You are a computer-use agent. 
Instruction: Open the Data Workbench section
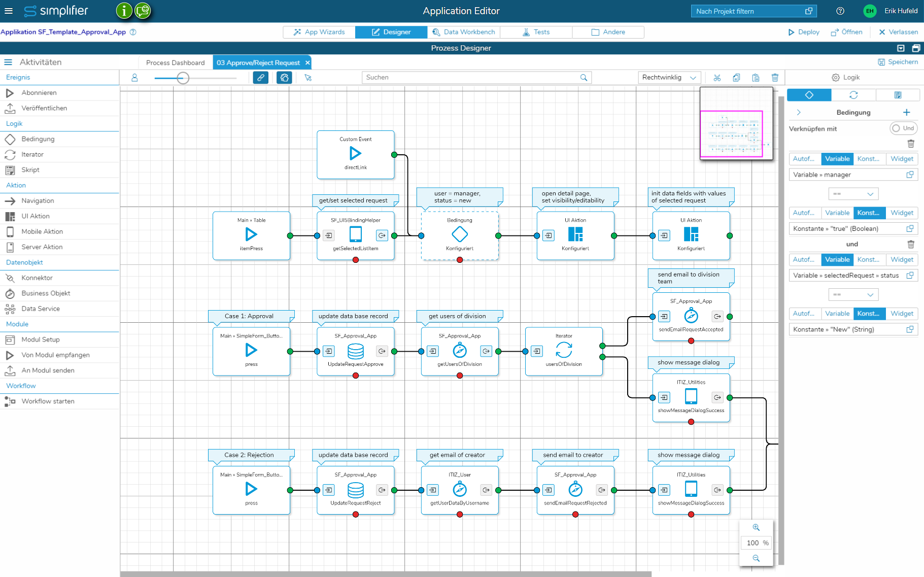tap(463, 32)
